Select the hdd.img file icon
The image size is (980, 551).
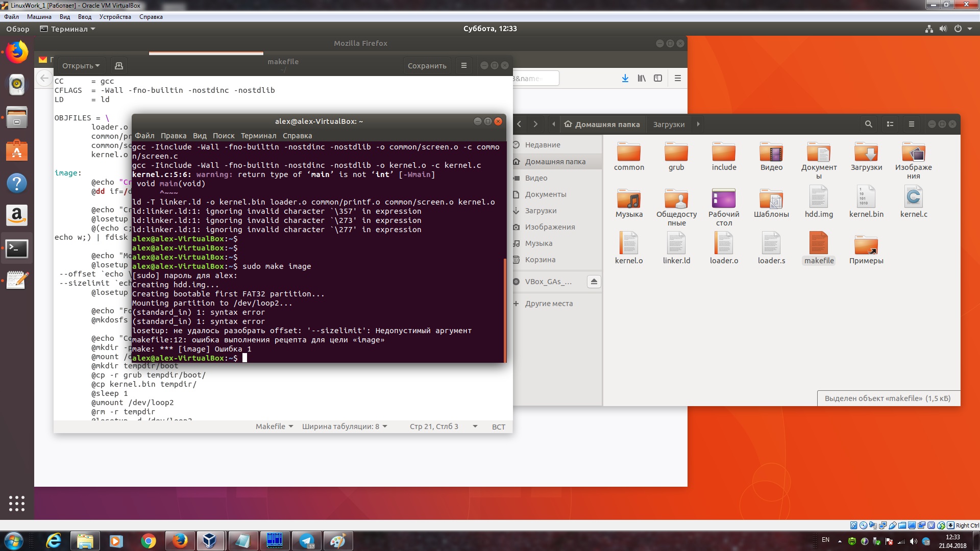click(x=819, y=203)
